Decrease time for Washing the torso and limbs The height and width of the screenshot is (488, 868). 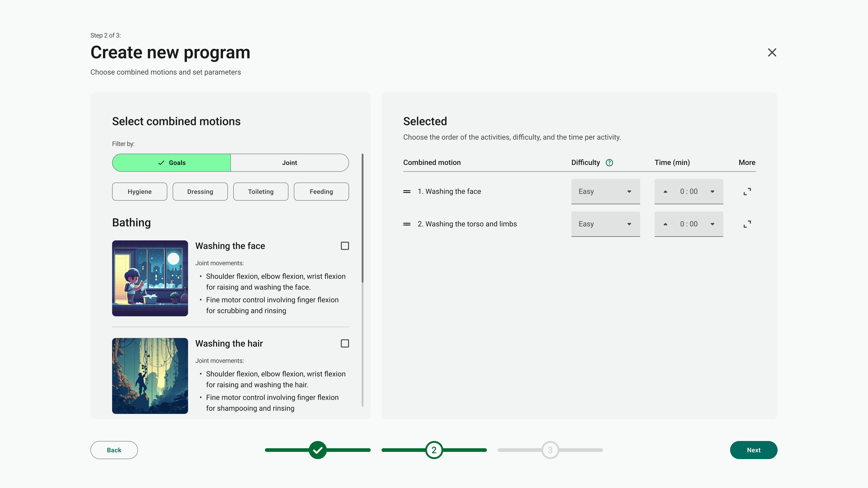(712, 224)
